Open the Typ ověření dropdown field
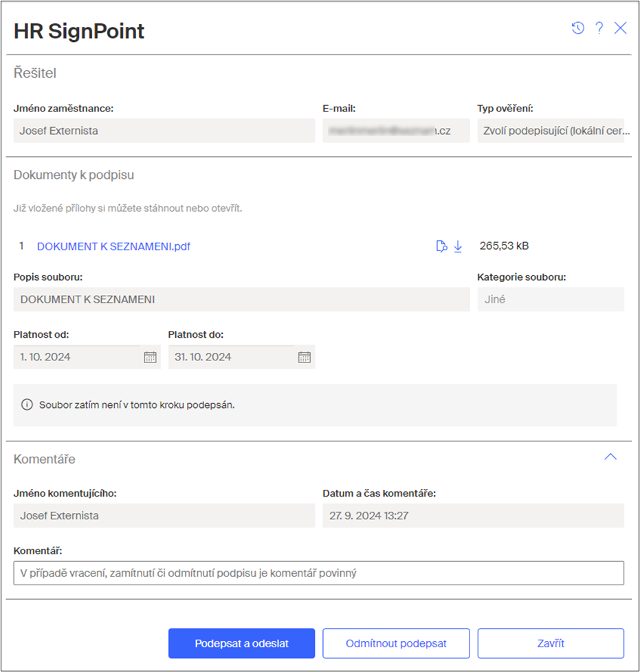Screen dimensions: 640x672 coord(551,131)
